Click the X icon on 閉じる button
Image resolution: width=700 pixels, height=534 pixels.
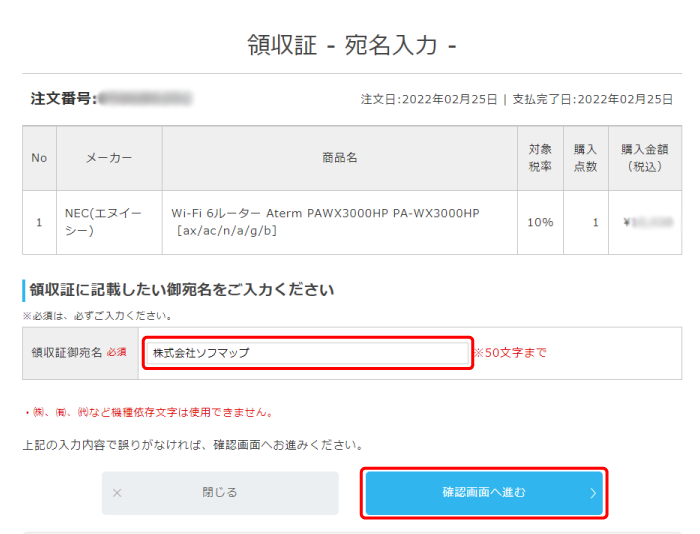(117, 493)
